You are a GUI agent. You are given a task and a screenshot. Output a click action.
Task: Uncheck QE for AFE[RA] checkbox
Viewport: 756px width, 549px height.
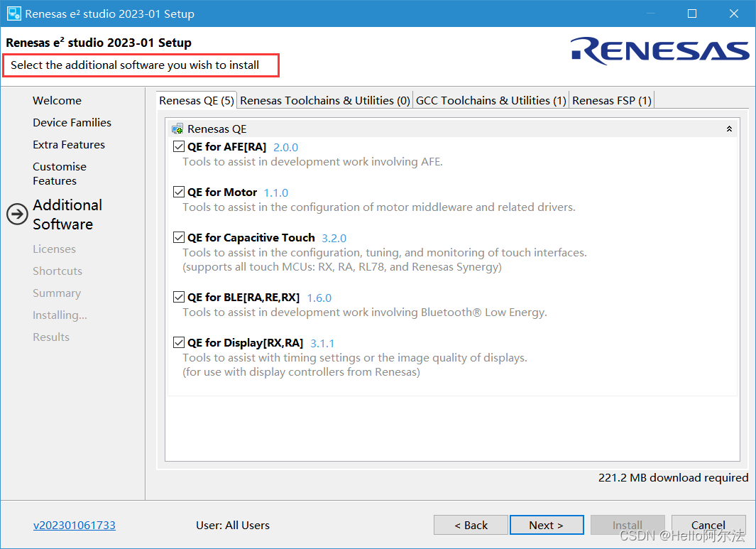179,146
